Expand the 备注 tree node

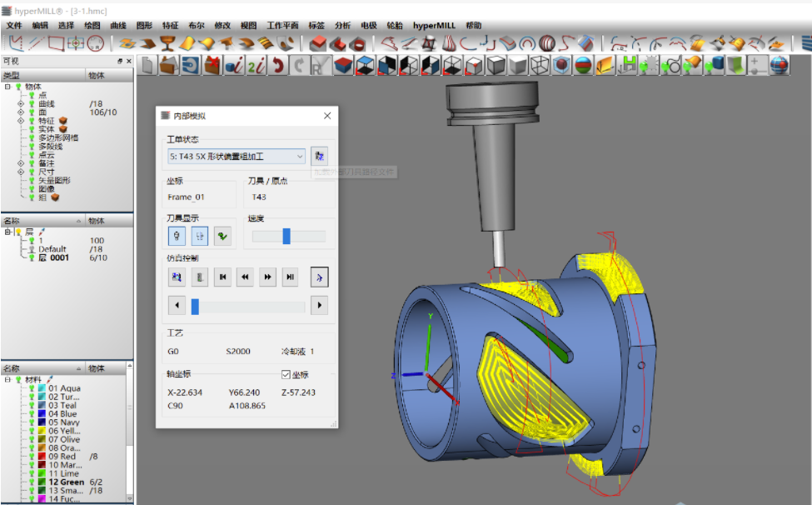click(21, 163)
